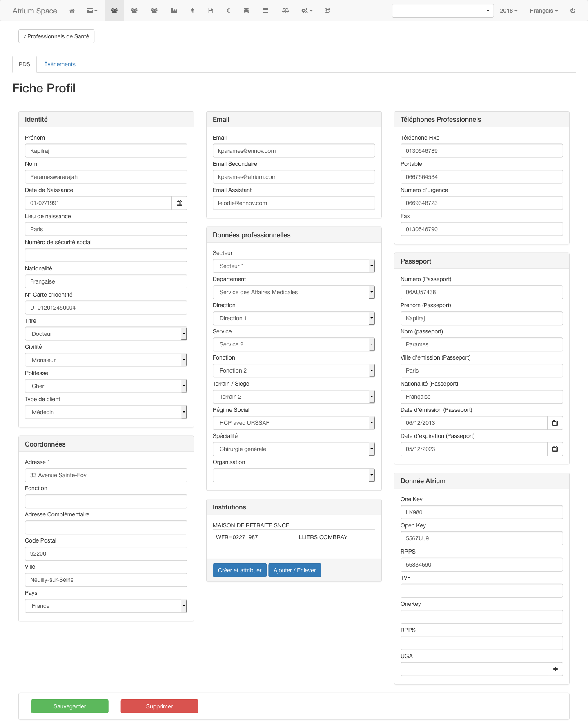Expand the Titre dropdown showing Docteur
This screenshot has width=588, height=728.
(106, 334)
